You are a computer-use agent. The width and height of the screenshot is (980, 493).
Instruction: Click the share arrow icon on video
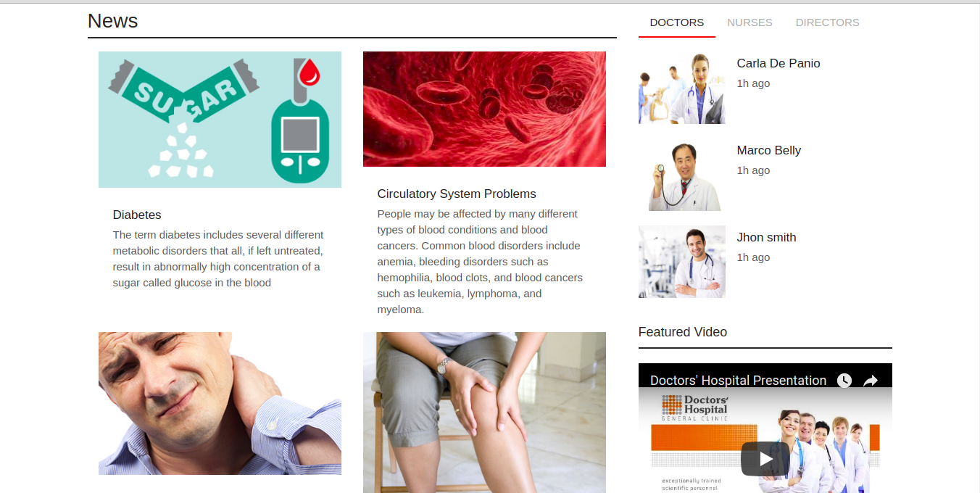[x=871, y=381]
